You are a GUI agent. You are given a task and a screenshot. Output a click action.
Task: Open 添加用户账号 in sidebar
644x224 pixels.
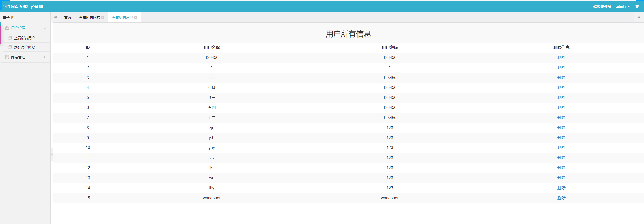click(x=25, y=47)
